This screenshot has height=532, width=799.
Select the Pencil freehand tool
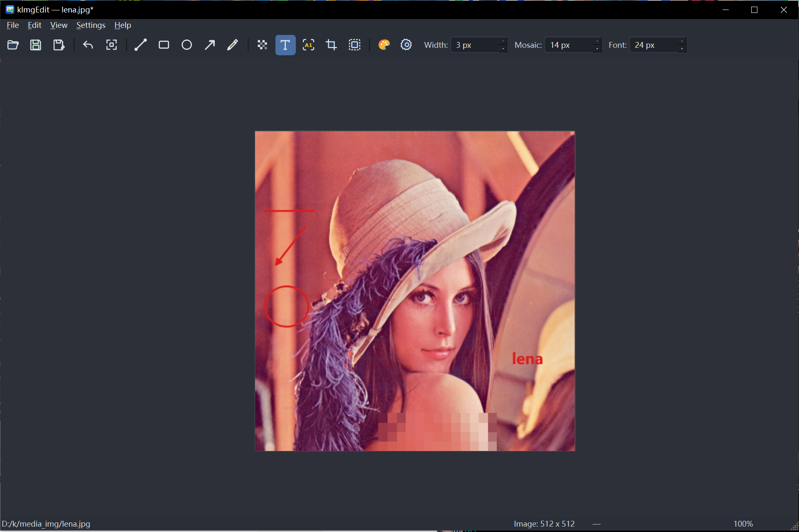[233, 45]
